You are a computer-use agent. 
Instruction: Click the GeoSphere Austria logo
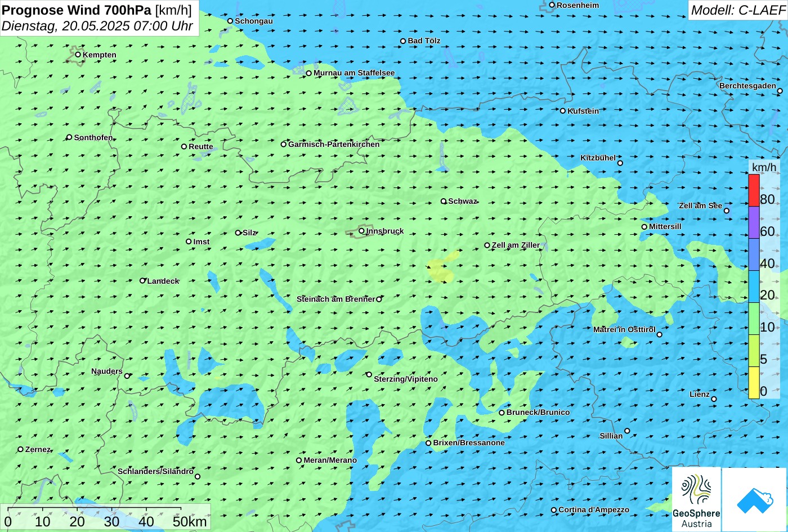coord(696,500)
